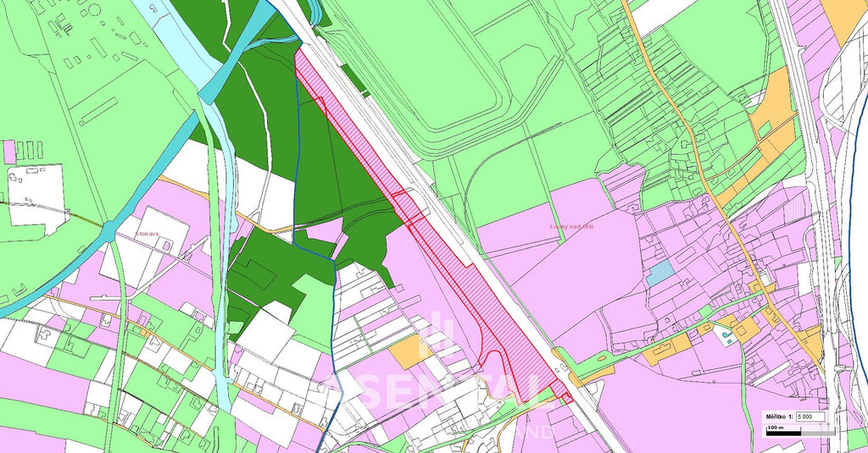868x453 pixels.
Task: Click the Stonava map label
Action: tap(147, 234)
